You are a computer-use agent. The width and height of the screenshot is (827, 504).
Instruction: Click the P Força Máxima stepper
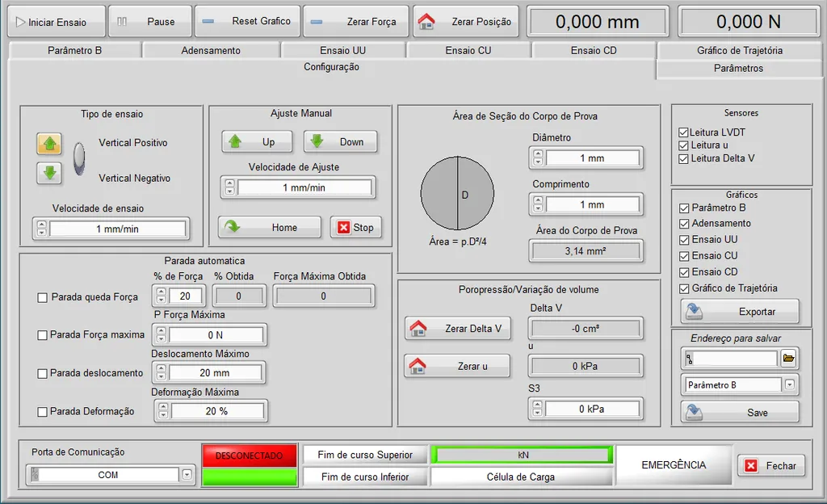pos(162,334)
